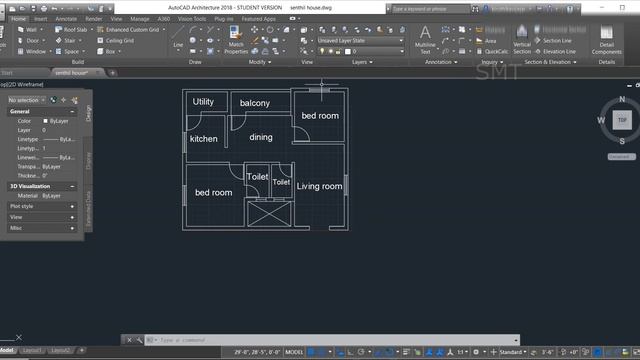This screenshot has width=640, height=360.
Task: Click the Area inquiry tool
Action: point(486,41)
